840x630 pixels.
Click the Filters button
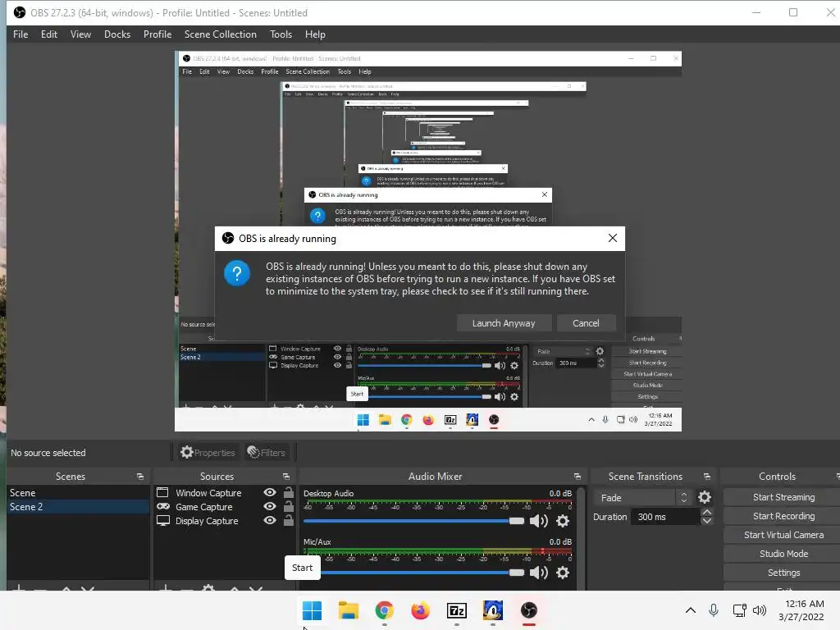click(x=267, y=453)
